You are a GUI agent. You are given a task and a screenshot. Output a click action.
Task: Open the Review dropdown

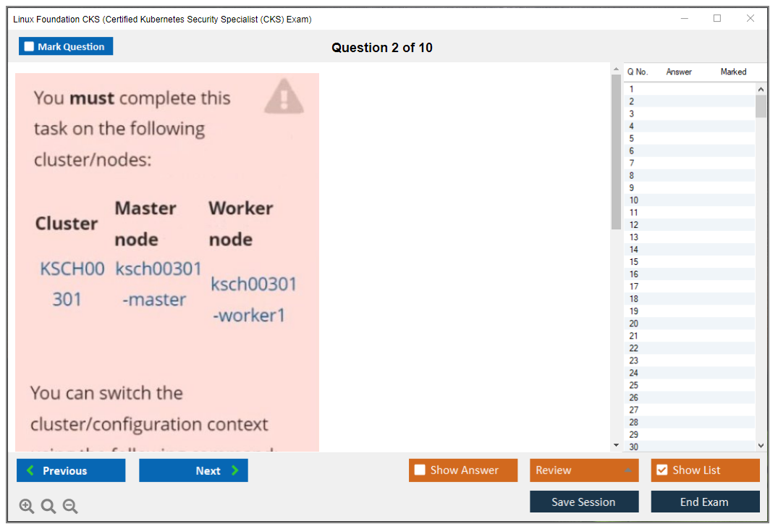(583, 470)
